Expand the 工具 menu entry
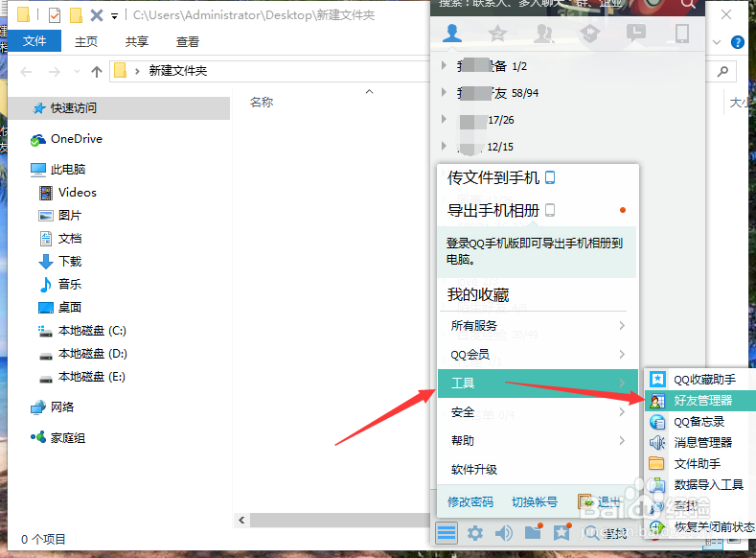This screenshot has width=756, height=558. [538, 383]
